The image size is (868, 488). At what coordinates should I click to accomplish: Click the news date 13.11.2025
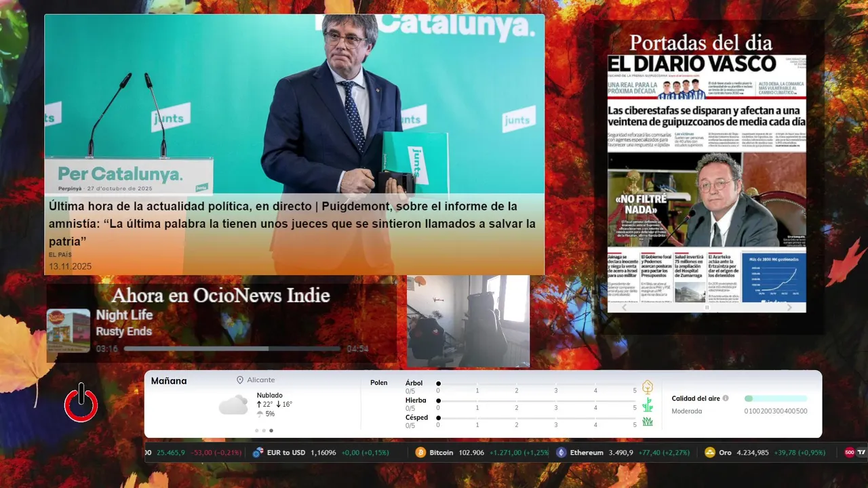pyautogui.click(x=70, y=266)
